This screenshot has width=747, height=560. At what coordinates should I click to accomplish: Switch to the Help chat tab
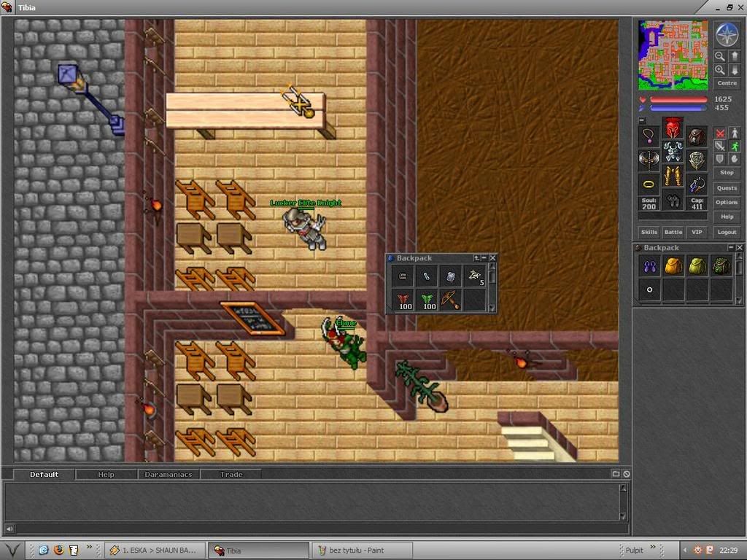[106, 474]
